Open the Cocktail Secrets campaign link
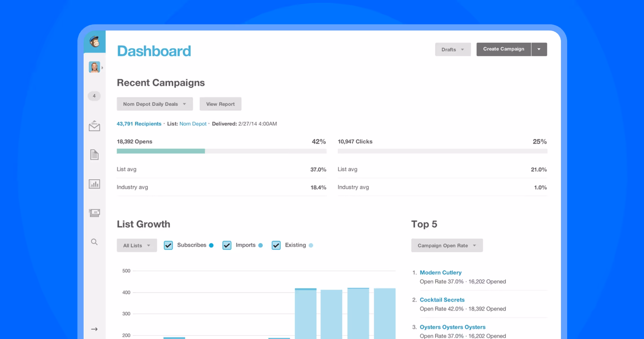Screen dimensions: 644x339 pyautogui.click(x=442, y=300)
